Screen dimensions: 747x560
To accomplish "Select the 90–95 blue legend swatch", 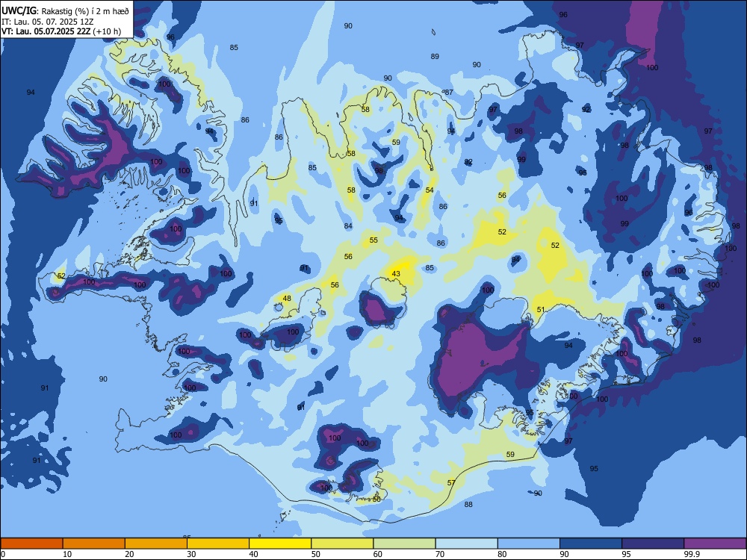I will click(591, 544).
